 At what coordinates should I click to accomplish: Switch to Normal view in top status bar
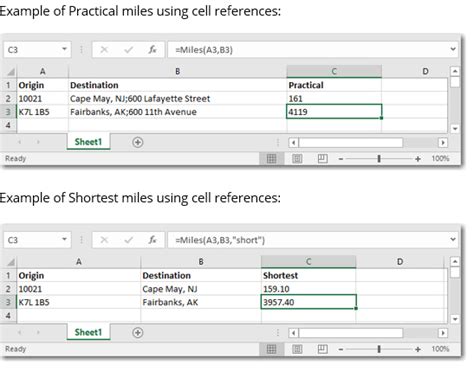tap(272, 159)
